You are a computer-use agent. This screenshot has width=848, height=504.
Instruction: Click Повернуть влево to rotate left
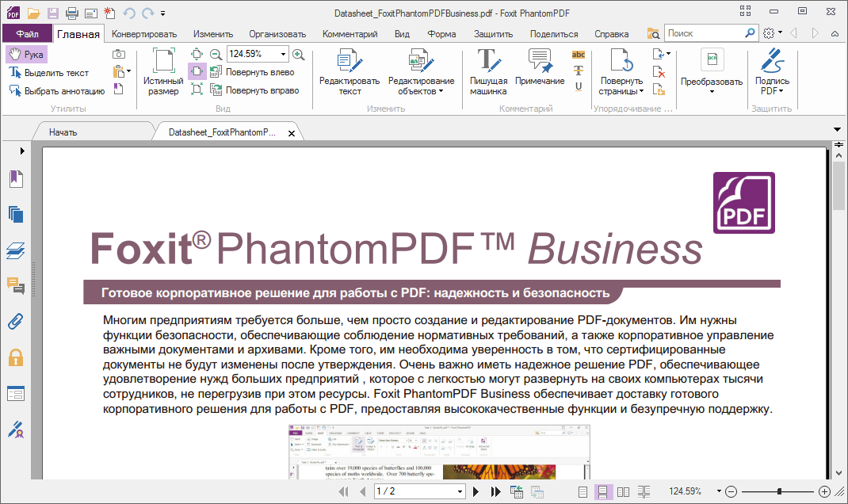pos(250,72)
